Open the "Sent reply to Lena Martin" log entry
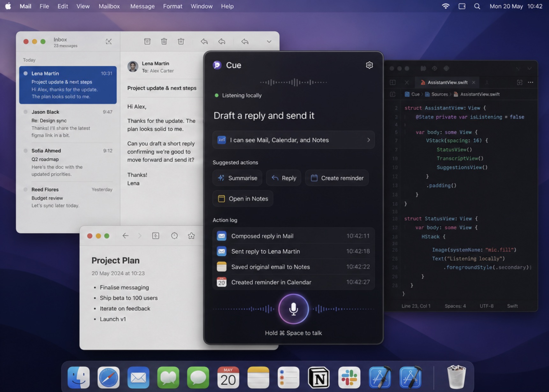549x392 pixels. (293, 251)
